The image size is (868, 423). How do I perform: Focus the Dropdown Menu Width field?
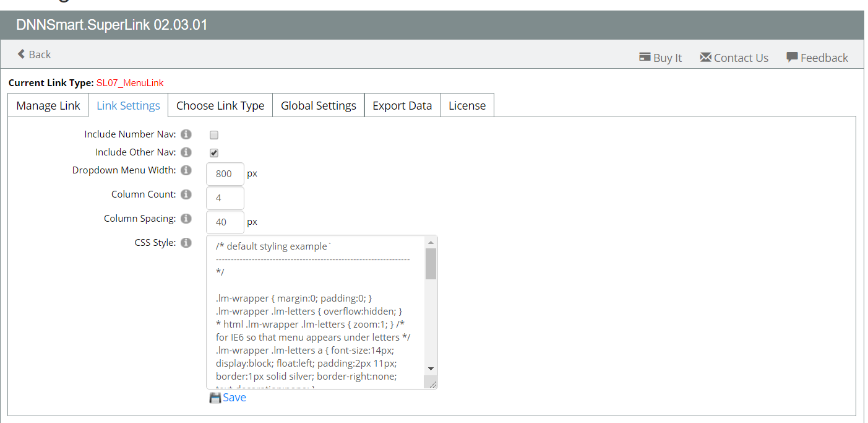(x=225, y=174)
